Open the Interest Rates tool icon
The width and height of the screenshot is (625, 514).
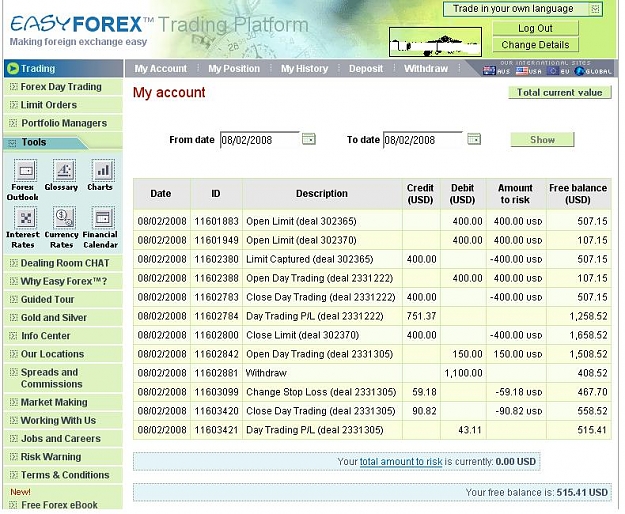click(x=26, y=218)
